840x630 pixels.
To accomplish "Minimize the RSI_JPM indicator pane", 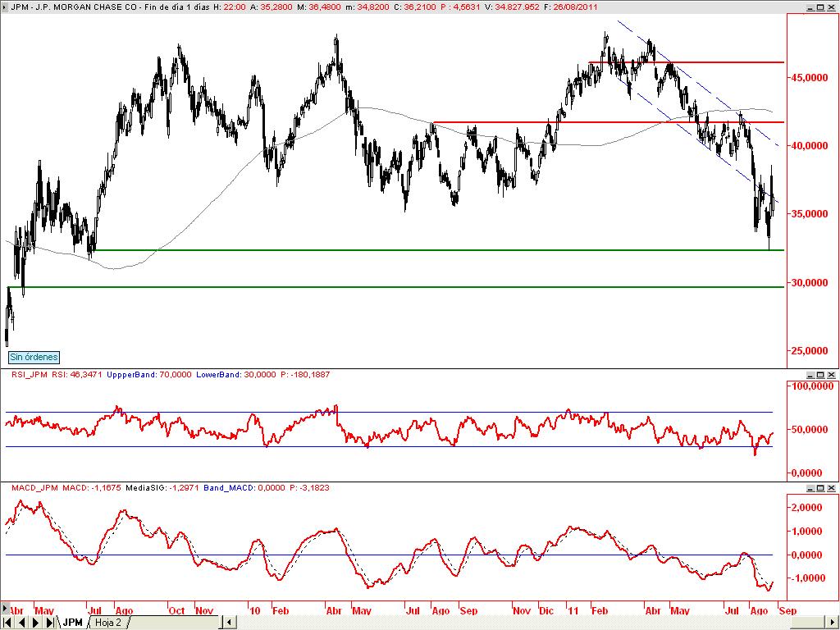I will [811, 374].
